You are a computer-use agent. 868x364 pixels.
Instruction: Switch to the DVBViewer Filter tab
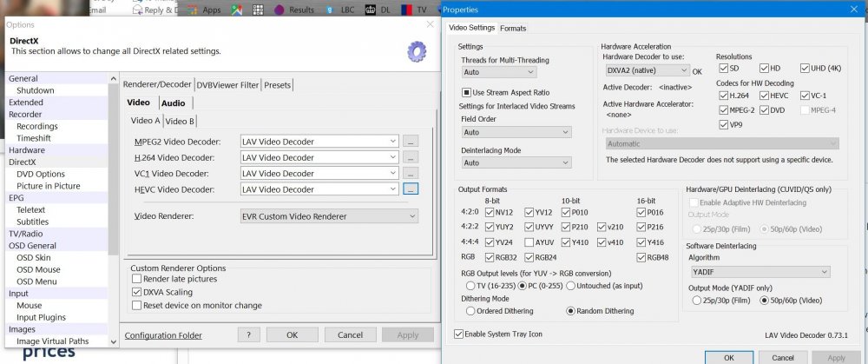tap(227, 84)
